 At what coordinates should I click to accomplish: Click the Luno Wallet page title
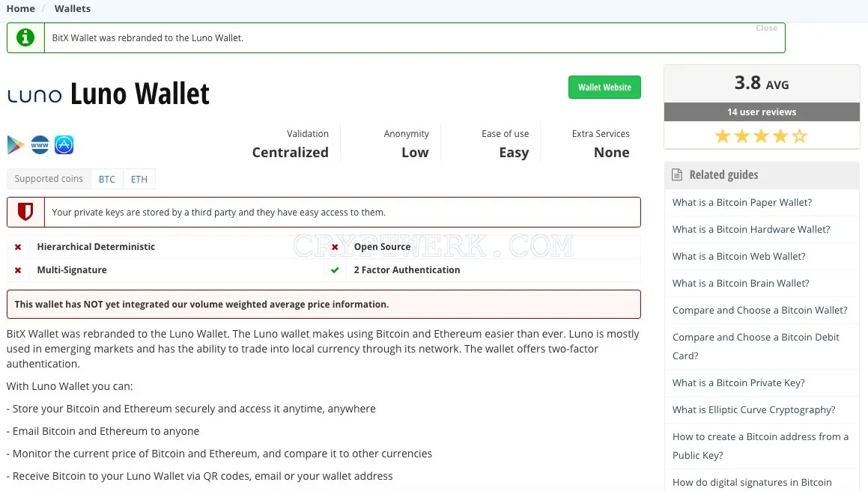[139, 94]
